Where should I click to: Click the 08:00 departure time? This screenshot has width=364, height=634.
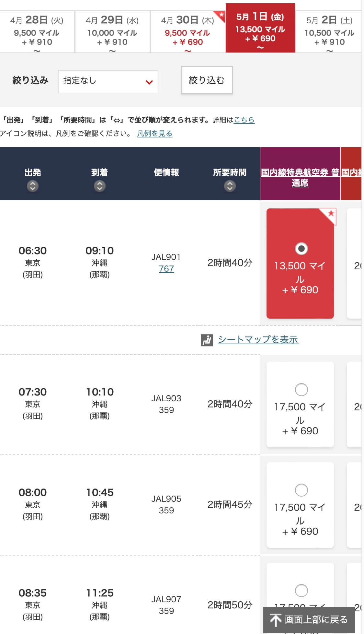[x=33, y=492]
